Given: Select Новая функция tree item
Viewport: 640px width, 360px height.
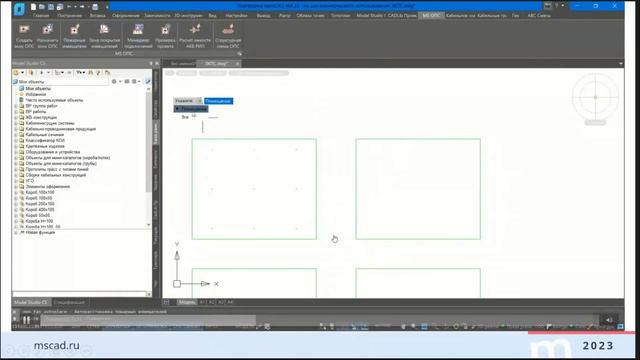Looking at the screenshot, I should tap(40, 232).
